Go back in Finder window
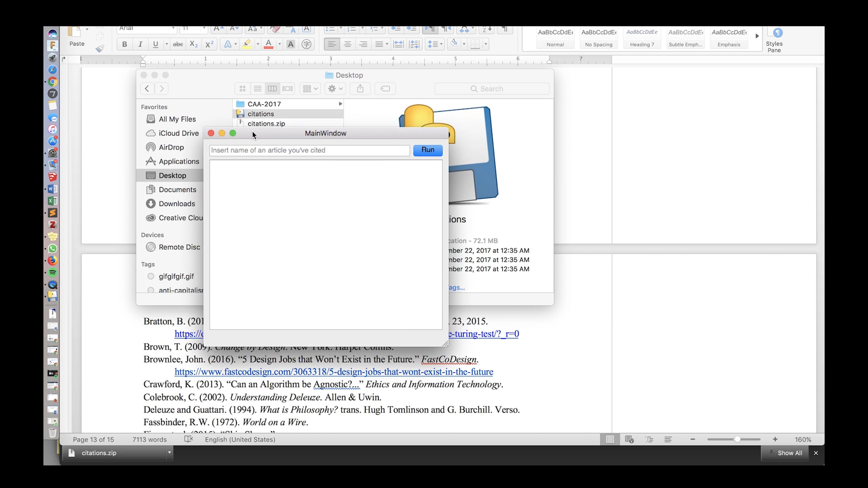The width and height of the screenshot is (868, 488). tap(147, 89)
